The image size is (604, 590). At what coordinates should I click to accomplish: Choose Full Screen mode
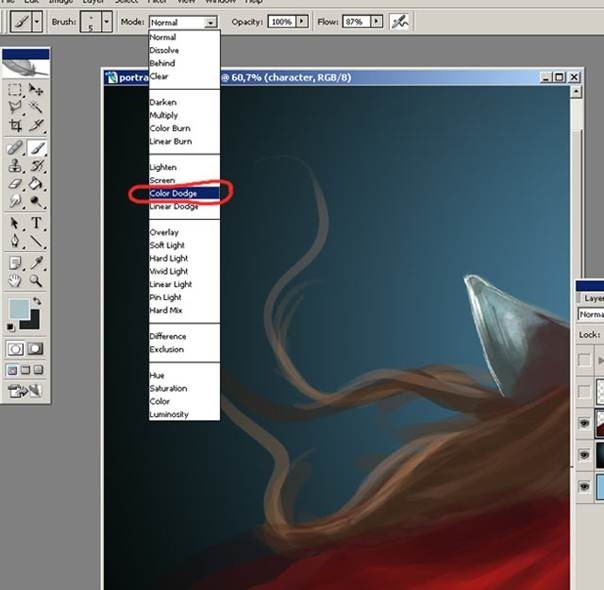[38, 370]
